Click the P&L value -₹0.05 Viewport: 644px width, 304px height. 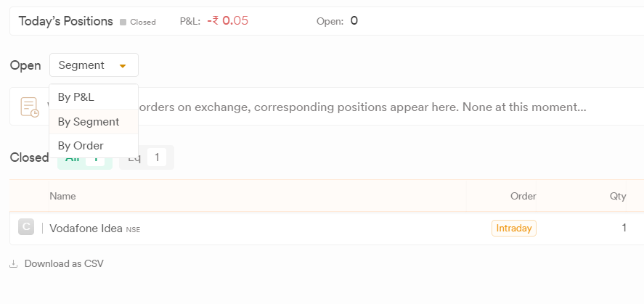point(227,21)
